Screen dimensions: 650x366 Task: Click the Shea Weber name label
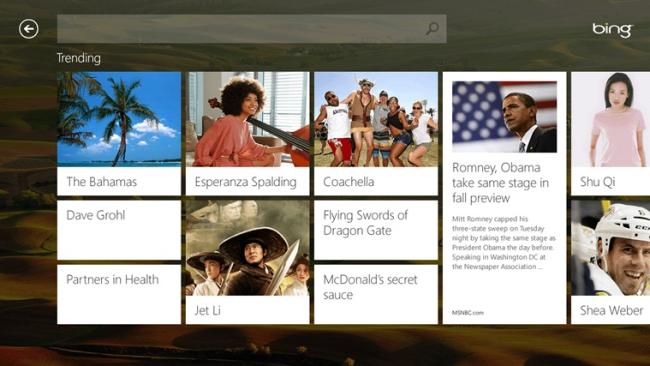coord(611,310)
